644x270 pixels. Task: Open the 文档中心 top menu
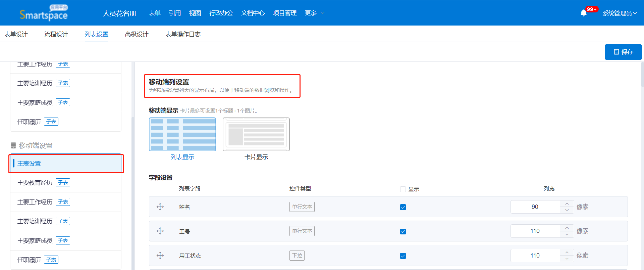click(253, 13)
